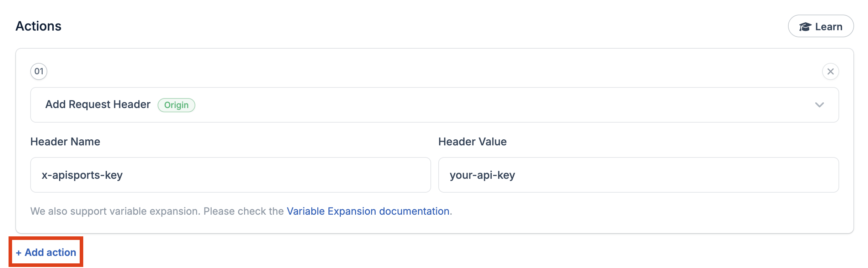Screen dimensions: 868x268
Task: Focus the Header Name input field
Action: [x=231, y=175]
